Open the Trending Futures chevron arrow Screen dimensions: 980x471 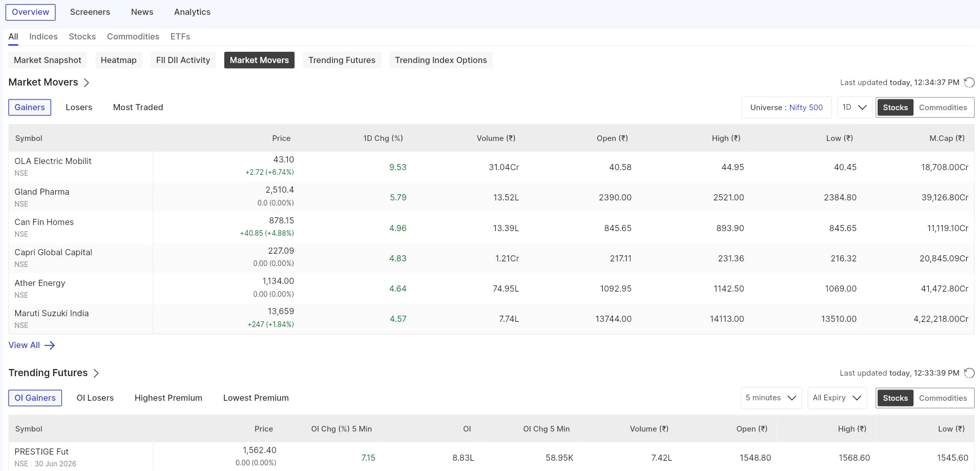(96, 373)
